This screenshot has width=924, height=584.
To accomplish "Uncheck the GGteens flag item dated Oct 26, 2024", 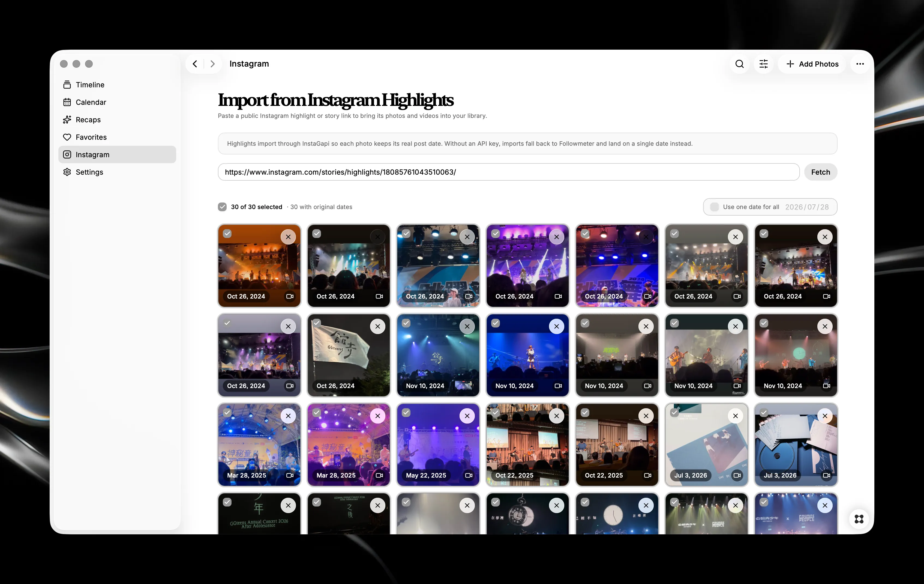I will coord(317,323).
